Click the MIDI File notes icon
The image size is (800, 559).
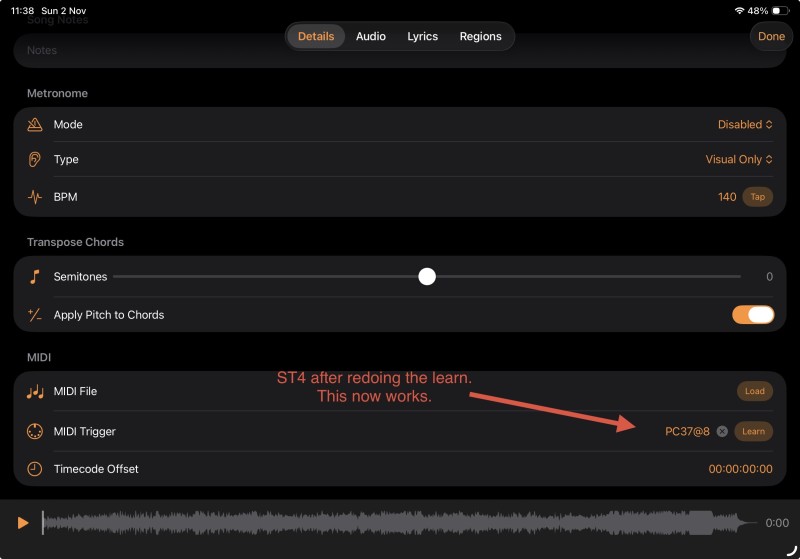click(x=35, y=392)
